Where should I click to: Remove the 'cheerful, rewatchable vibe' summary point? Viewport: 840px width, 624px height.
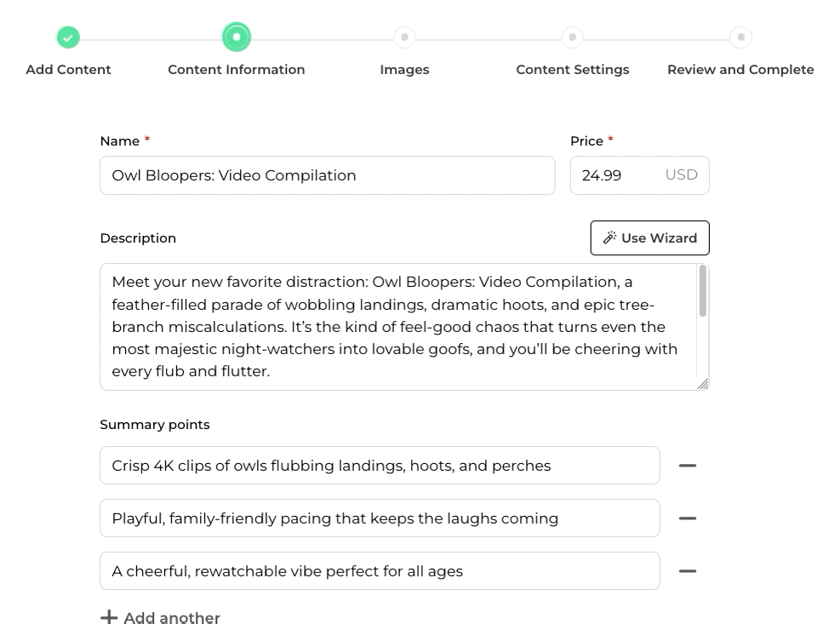[688, 571]
